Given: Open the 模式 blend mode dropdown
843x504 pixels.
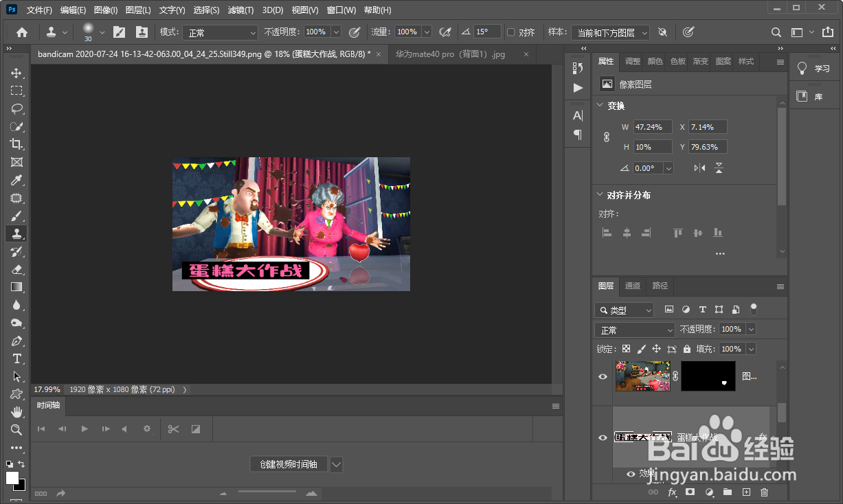Looking at the screenshot, I should pyautogui.click(x=220, y=32).
